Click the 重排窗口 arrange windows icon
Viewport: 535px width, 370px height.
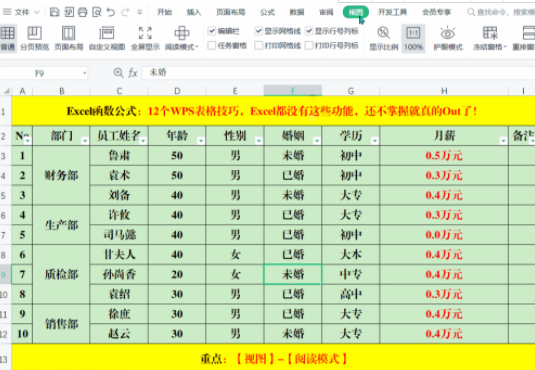coord(529,33)
